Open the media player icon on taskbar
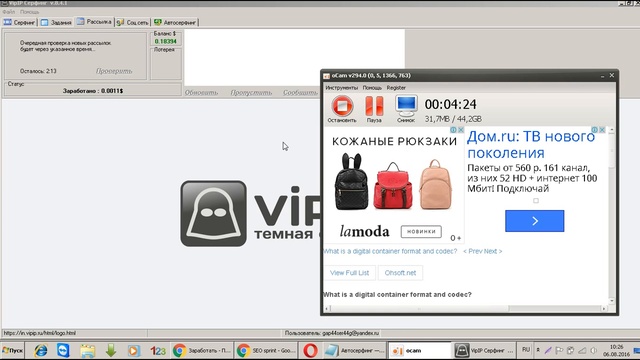The image size is (640, 360). pyautogui.click(x=134, y=351)
